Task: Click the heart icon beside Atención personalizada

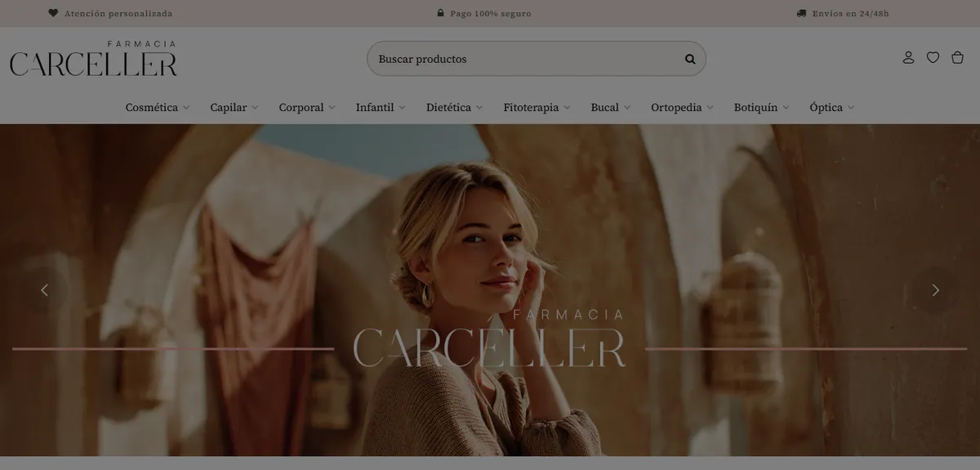Action: (x=53, y=13)
